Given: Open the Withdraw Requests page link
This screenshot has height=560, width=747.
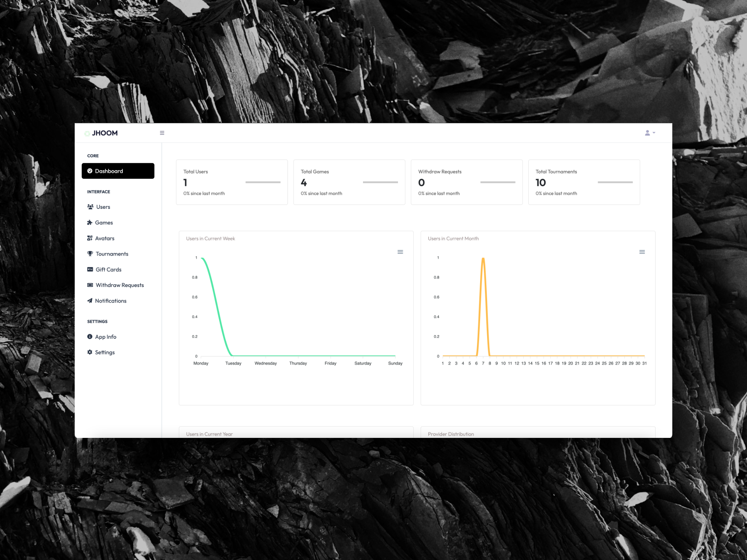Looking at the screenshot, I should 120,285.
